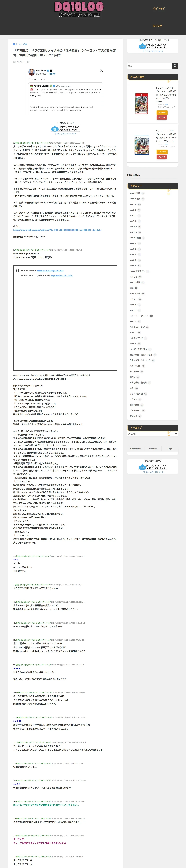Switch to the Recent tab
The width and height of the screenshot is (186, 868).
point(153,448)
